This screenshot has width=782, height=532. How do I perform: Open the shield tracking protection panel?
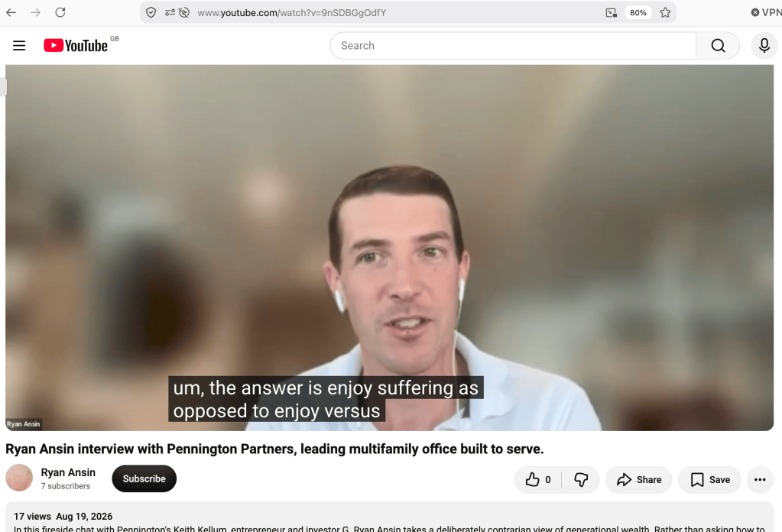pos(151,12)
